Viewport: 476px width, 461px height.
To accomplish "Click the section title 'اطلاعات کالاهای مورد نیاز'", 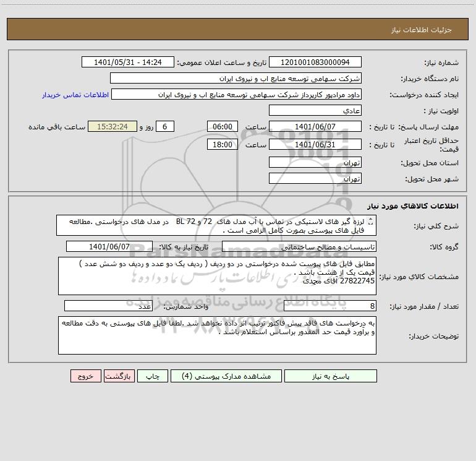I will (413, 206).
